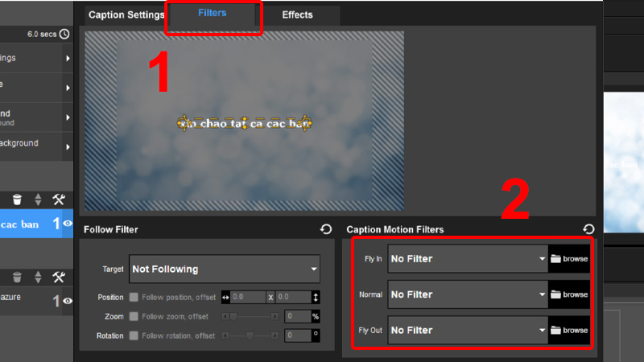Viewport: 644px width, 362px height.
Task: Click the caption up/down reorder arrows
Action: [x=38, y=199]
